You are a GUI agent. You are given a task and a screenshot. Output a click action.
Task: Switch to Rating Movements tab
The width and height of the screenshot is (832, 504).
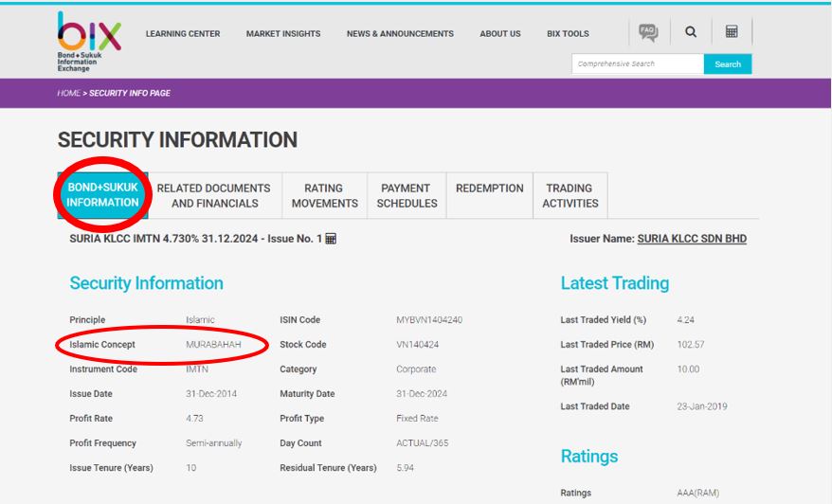(325, 195)
